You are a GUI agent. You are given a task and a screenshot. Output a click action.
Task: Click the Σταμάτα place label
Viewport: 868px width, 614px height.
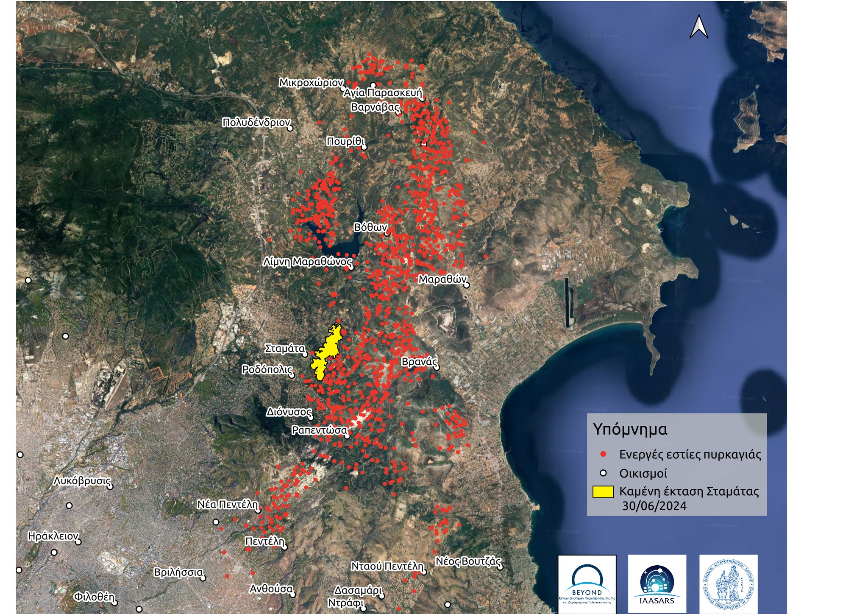coord(285,349)
